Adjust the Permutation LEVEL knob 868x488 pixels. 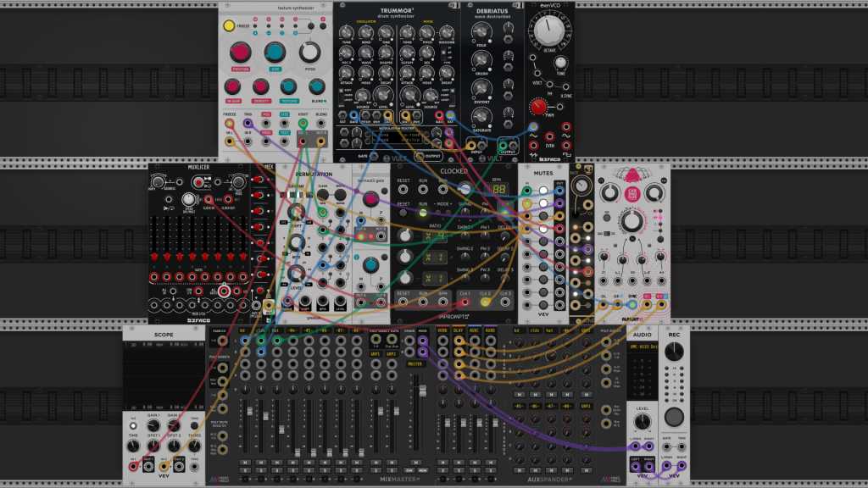pos(296,273)
